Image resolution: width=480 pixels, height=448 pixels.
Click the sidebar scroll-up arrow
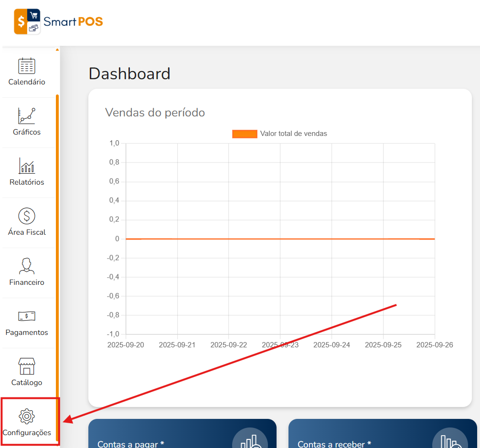(x=57, y=50)
